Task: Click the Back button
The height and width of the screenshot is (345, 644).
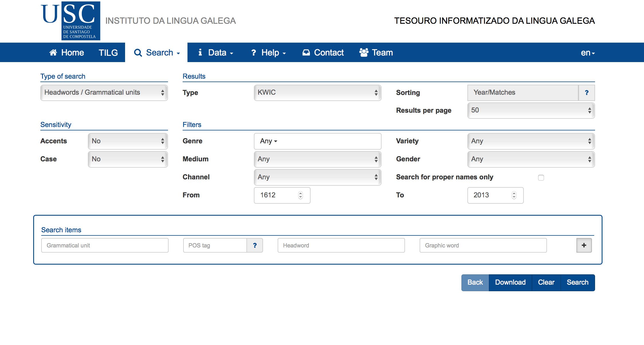Action: (475, 283)
